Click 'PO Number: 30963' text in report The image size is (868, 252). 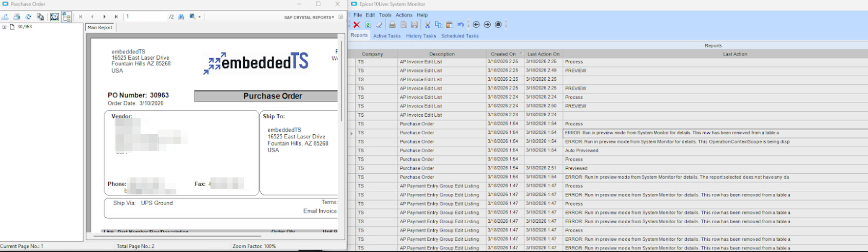pos(138,95)
